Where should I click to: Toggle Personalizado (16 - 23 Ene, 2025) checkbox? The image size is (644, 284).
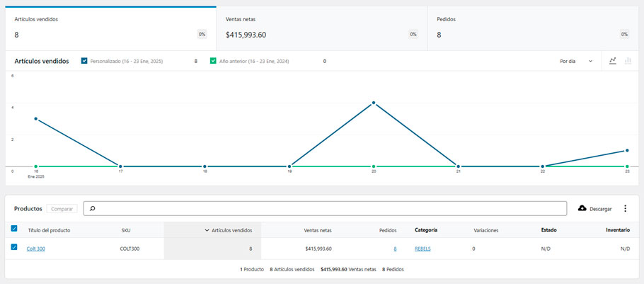pyautogui.click(x=85, y=62)
